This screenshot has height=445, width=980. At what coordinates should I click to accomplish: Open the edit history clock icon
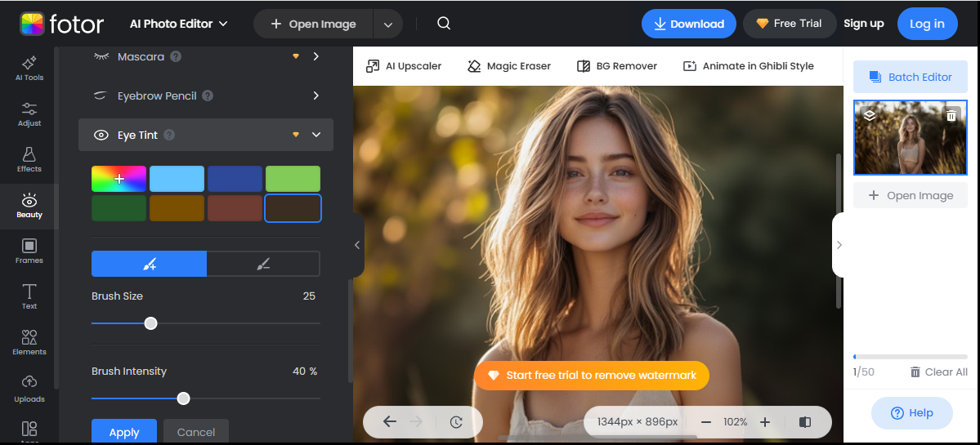coord(456,422)
